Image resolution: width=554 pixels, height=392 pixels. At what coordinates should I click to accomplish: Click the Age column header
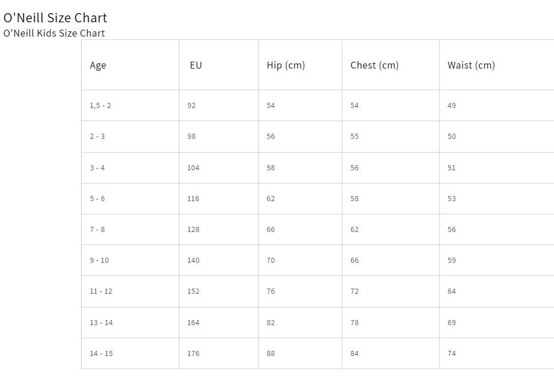click(130, 65)
